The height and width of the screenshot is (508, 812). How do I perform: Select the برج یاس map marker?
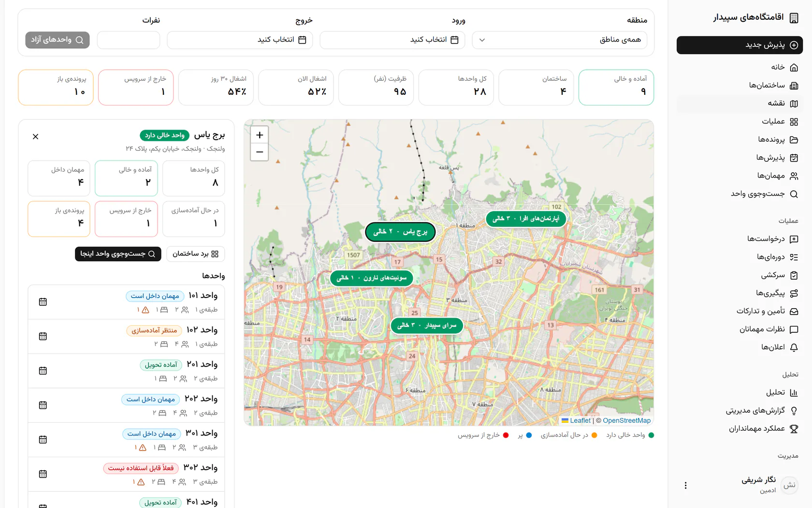(x=400, y=232)
